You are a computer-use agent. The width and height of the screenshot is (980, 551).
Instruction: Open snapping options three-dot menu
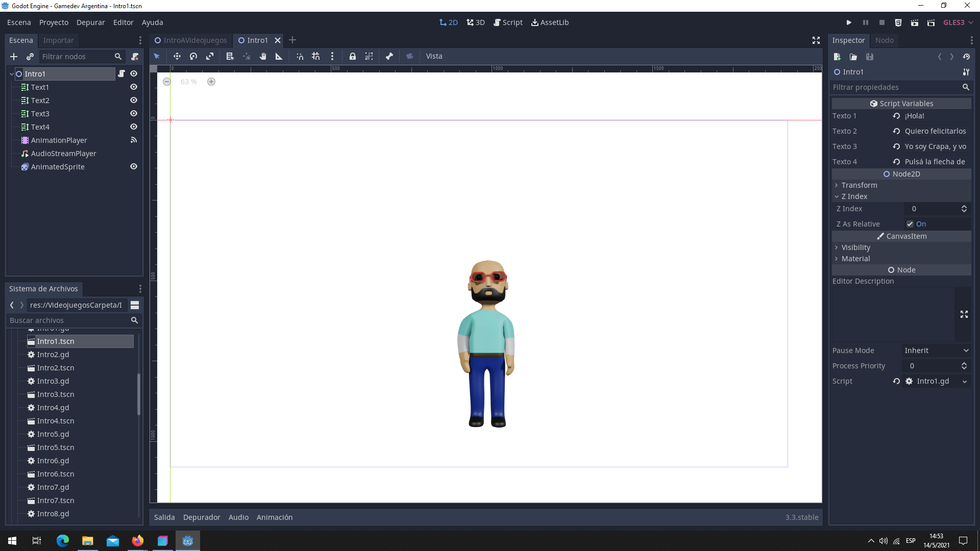332,56
